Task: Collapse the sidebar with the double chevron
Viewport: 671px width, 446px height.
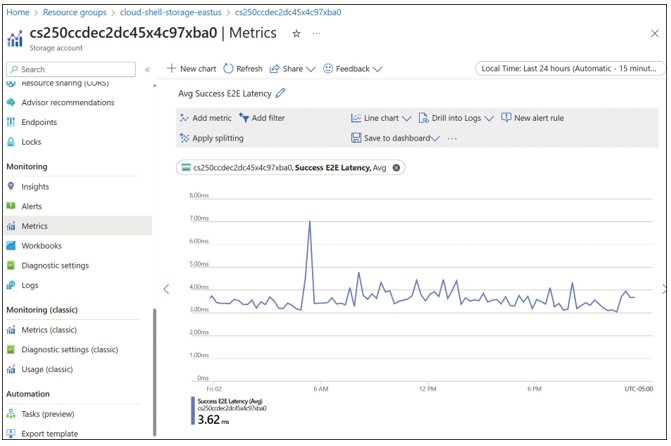Action: click(148, 69)
